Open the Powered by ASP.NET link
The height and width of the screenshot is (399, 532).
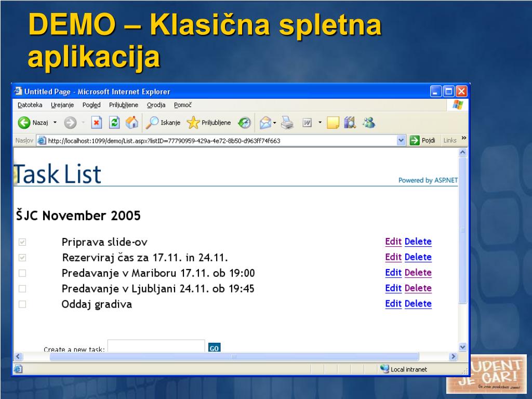point(428,180)
